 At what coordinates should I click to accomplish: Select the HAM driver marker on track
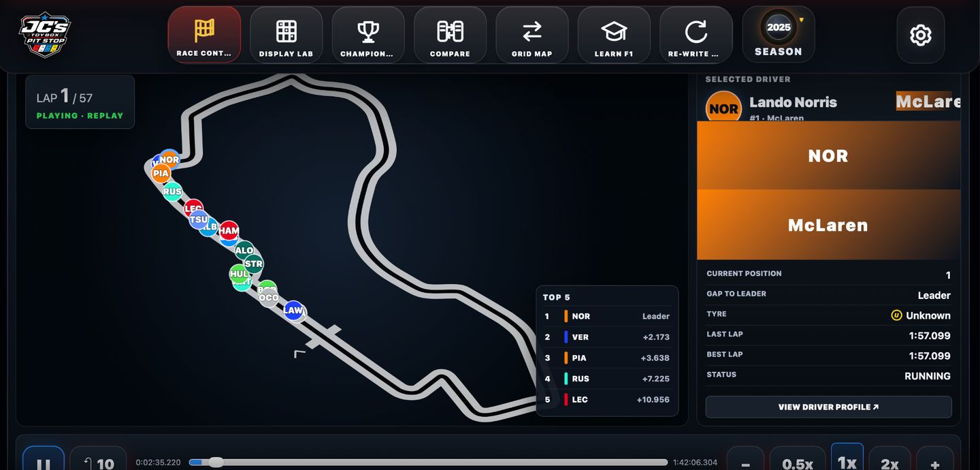[229, 231]
